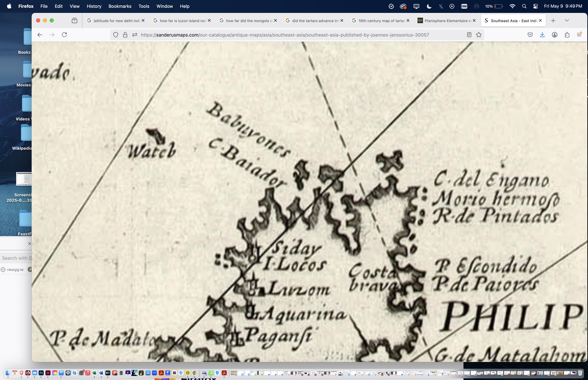Screen dimensions: 588x380
Task: Close the 'lattitude for new delhi' tab
Action: 143,20
